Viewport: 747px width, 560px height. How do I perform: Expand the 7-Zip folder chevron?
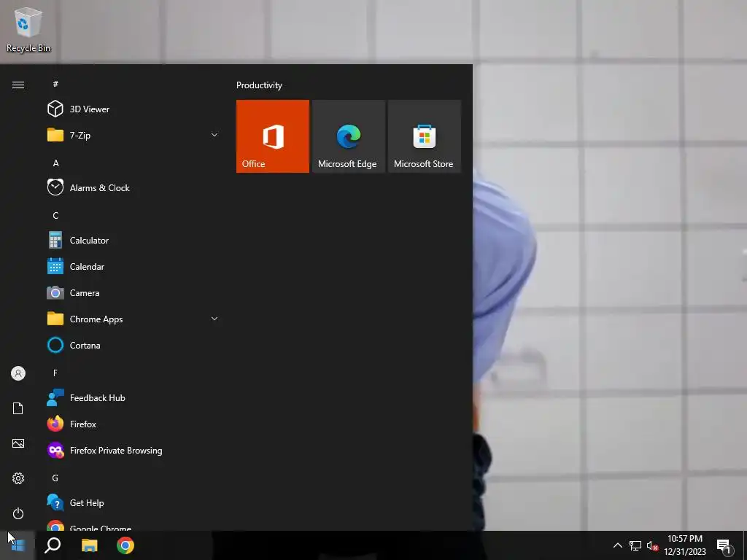(x=214, y=135)
